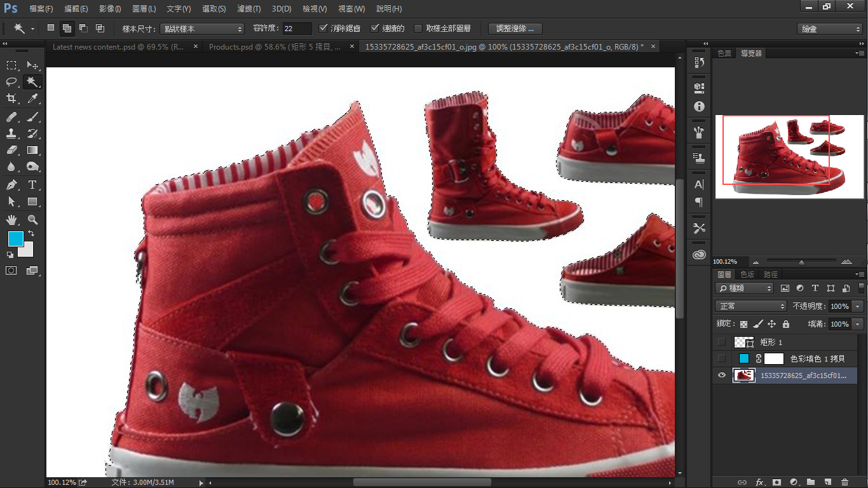Change the screen mode
This screenshot has height=488, width=868.
coord(32,270)
